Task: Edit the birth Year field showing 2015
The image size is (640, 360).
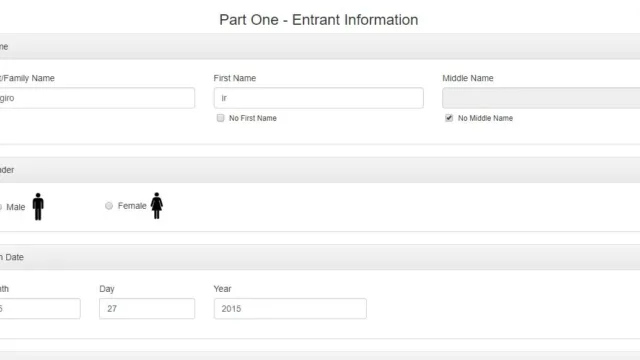Action: (290, 309)
